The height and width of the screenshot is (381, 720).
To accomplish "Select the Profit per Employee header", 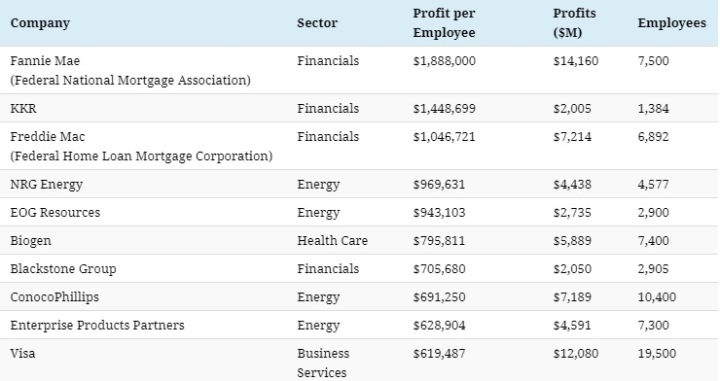I will (444, 23).
